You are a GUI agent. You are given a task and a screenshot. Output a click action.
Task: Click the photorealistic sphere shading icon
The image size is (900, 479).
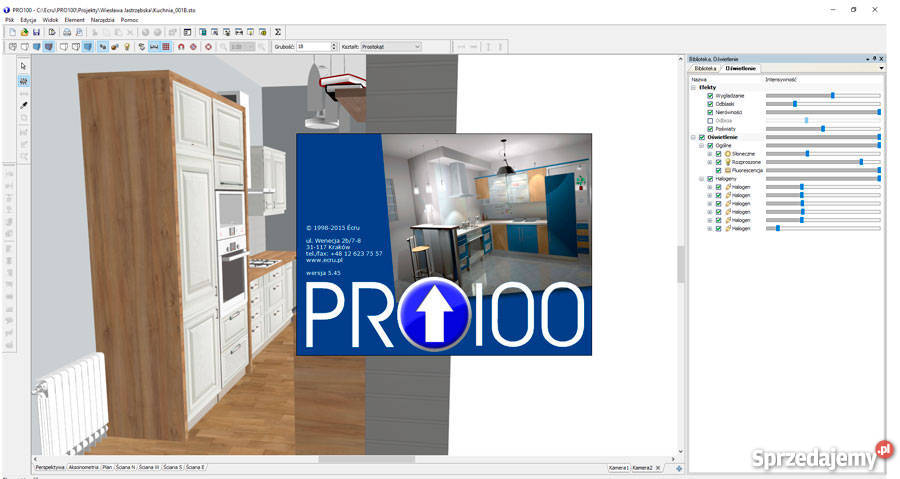click(x=114, y=46)
